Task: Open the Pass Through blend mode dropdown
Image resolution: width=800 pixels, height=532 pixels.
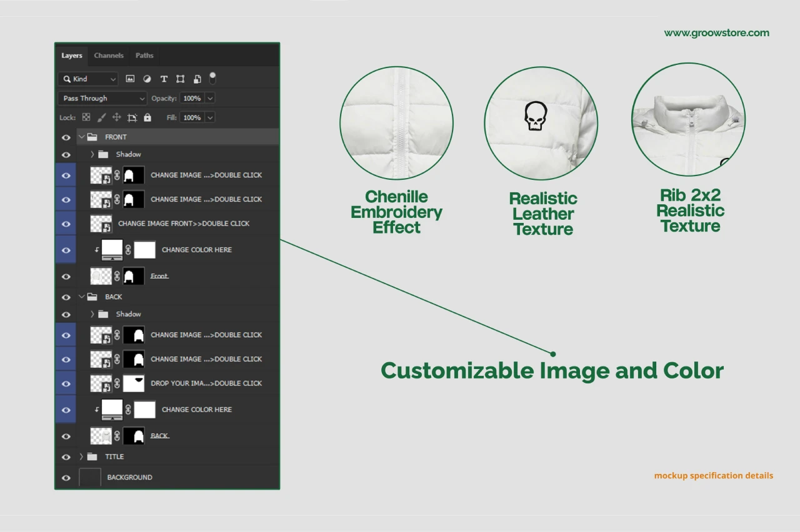Action: click(x=102, y=99)
